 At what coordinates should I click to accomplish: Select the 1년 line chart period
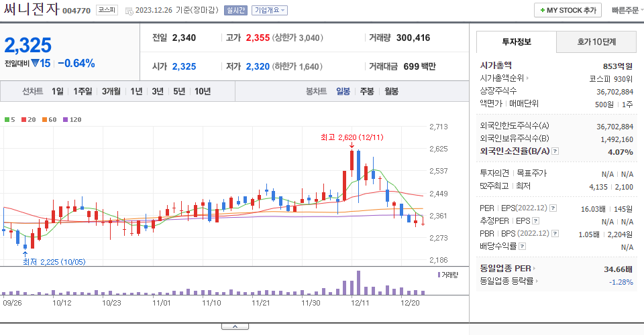tap(136, 91)
